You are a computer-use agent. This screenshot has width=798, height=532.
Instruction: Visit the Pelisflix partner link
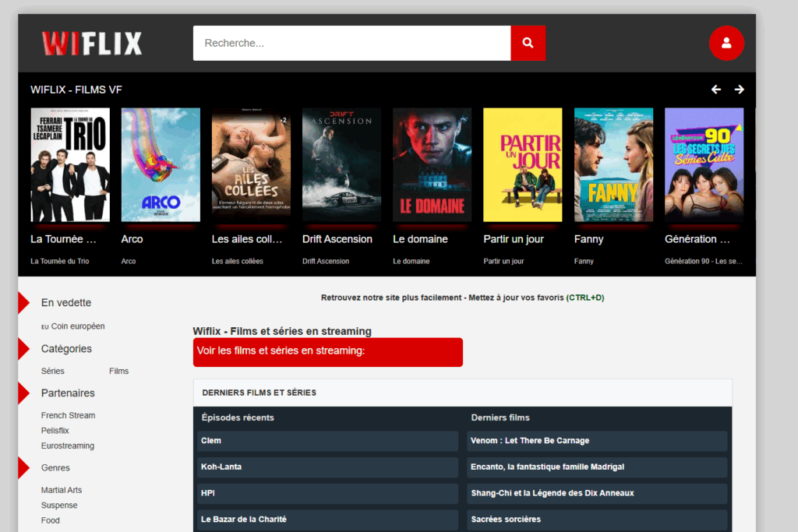point(55,430)
